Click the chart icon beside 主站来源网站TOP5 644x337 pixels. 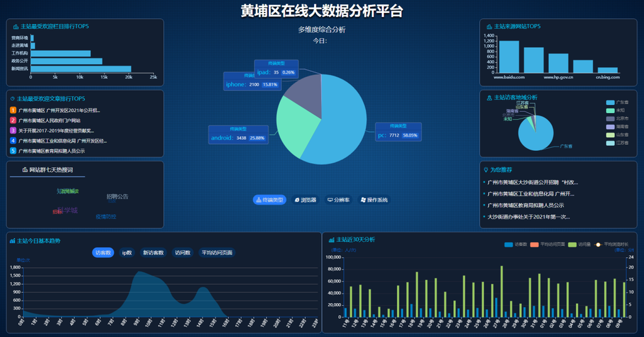pyautogui.click(x=489, y=26)
